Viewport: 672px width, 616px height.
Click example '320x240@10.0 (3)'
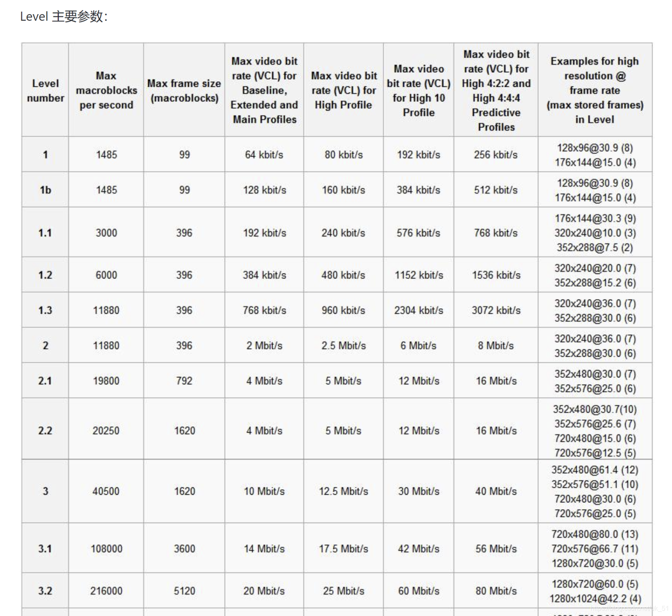pos(595,233)
